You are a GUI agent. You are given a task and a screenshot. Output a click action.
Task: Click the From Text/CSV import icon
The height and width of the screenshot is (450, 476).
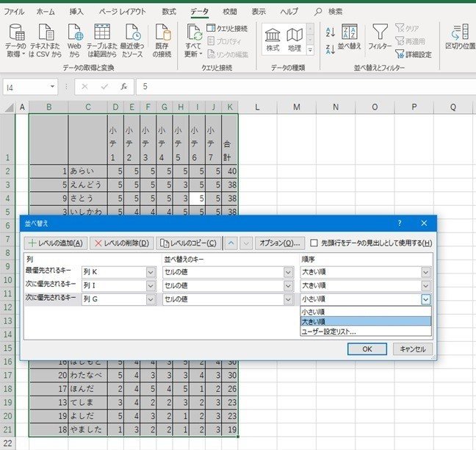[46, 40]
